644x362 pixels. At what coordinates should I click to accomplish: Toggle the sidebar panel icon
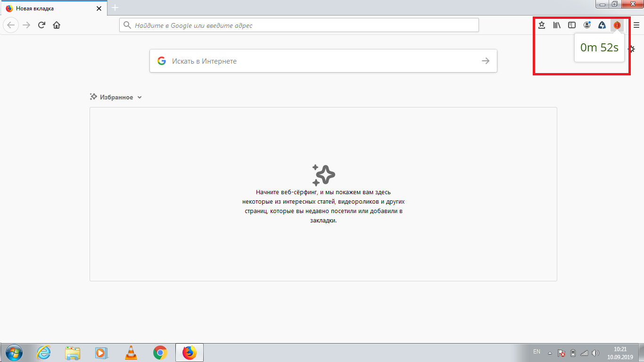(572, 25)
